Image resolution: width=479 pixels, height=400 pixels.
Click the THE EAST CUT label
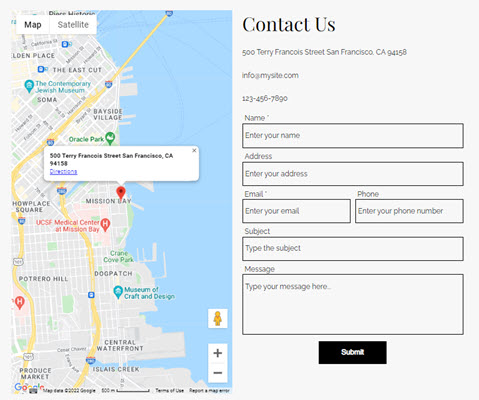77,70
